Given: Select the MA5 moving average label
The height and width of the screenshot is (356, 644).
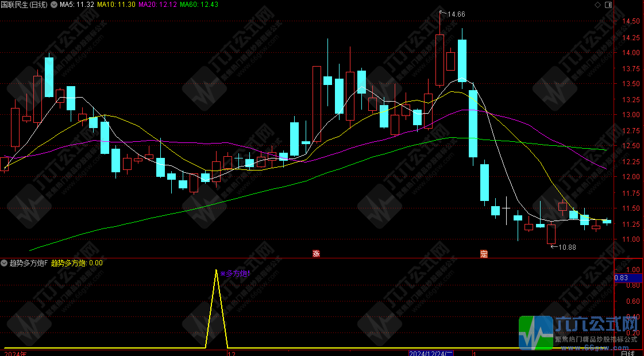Looking at the screenshot, I should (x=78, y=5).
